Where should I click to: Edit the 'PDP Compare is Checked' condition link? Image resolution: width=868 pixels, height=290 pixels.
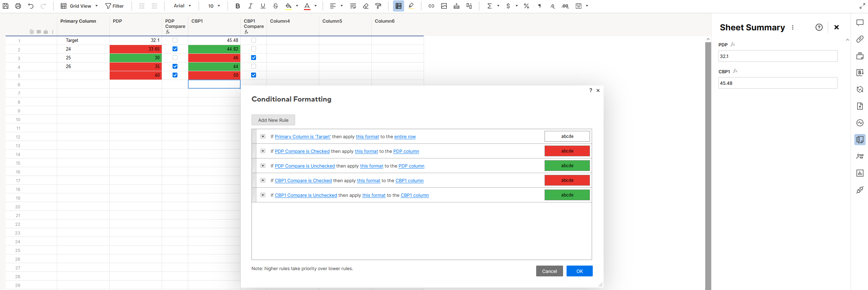click(x=302, y=151)
